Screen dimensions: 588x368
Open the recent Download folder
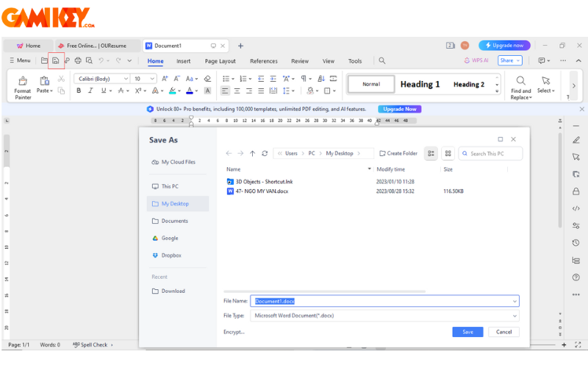tap(168, 291)
